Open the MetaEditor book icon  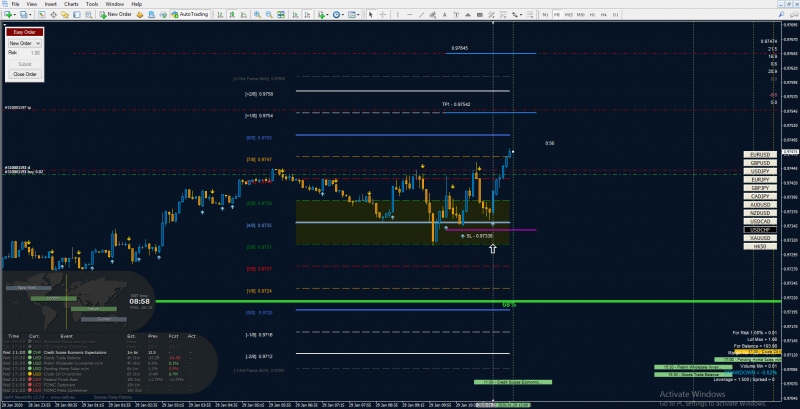139,15
